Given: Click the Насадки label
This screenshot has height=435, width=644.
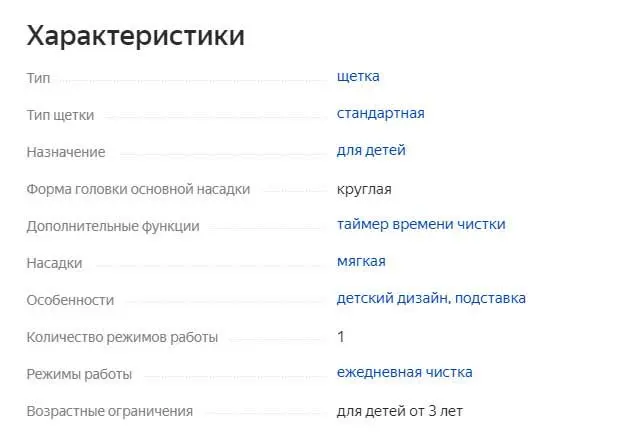Looking at the screenshot, I should tap(54, 263).
